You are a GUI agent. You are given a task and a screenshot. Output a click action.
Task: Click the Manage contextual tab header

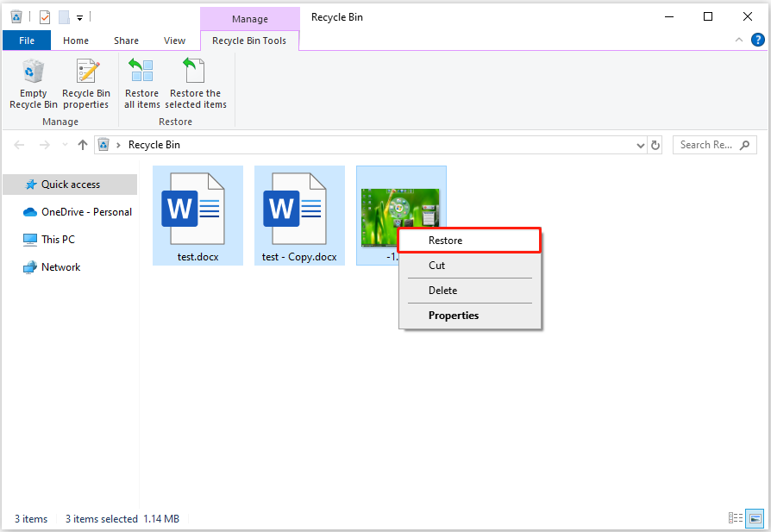pyautogui.click(x=250, y=19)
